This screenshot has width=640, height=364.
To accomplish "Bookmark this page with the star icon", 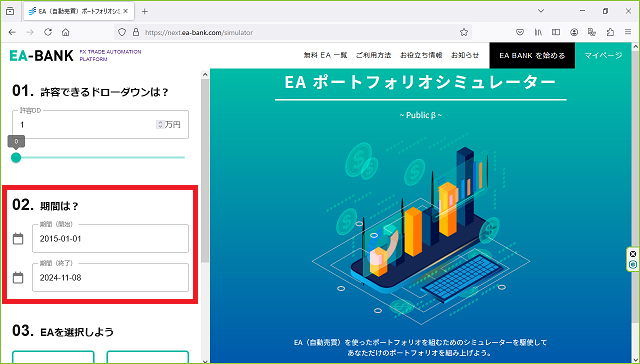I will pos(464,32).
